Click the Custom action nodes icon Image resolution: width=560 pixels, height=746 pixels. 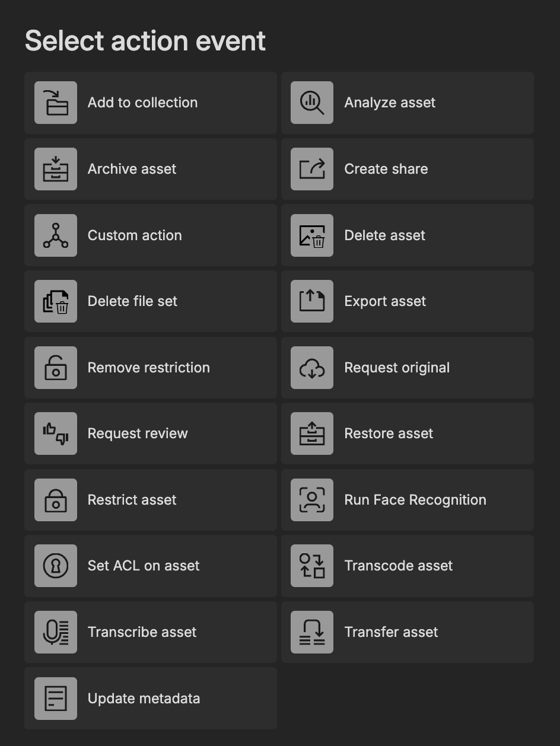56,235
